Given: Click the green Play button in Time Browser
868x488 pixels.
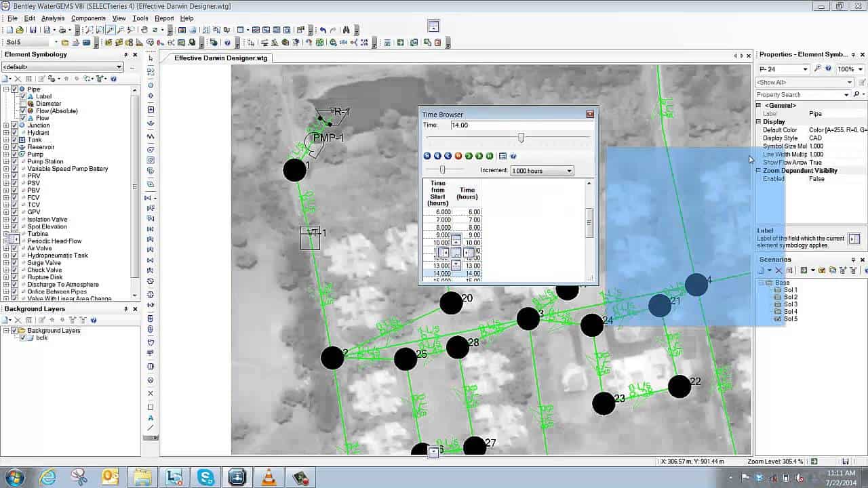Looking at the screenshot, I should (469, 156).
